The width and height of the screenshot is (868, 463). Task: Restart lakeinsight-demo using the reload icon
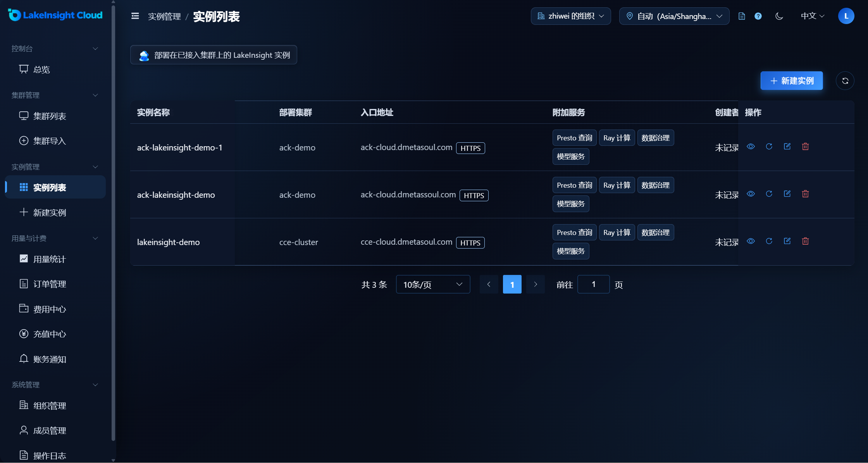(769, 241)
